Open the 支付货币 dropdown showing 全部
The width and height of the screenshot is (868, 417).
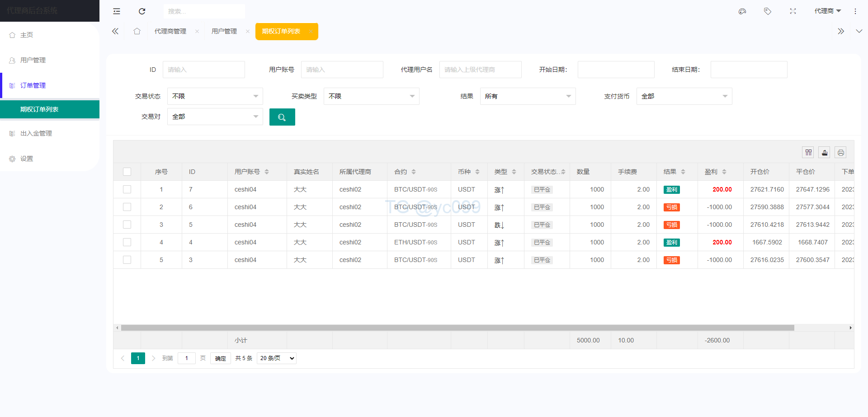[684, 96]
